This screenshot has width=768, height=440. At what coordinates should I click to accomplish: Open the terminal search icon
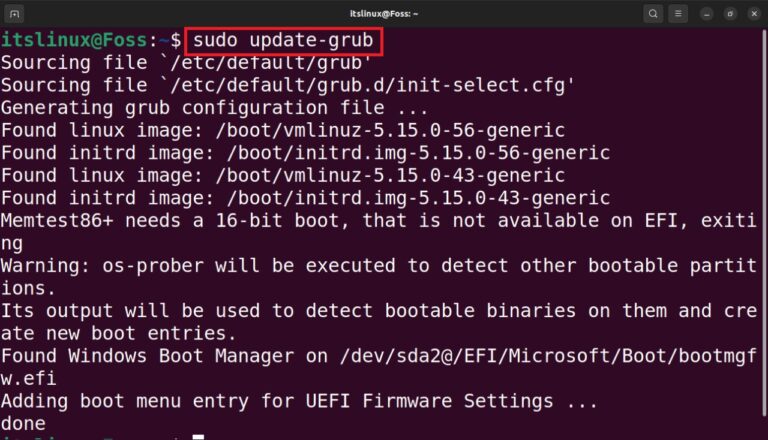coord(653,14)
